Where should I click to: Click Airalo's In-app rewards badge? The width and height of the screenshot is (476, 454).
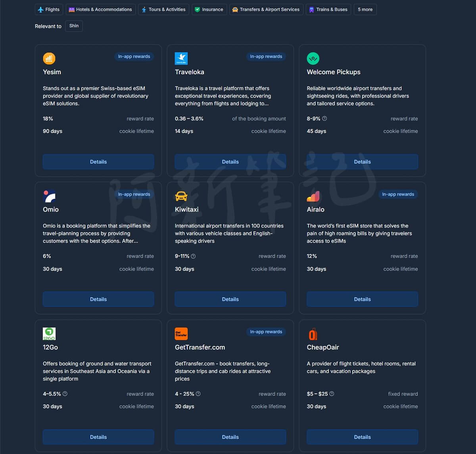[x=398, y=194]
